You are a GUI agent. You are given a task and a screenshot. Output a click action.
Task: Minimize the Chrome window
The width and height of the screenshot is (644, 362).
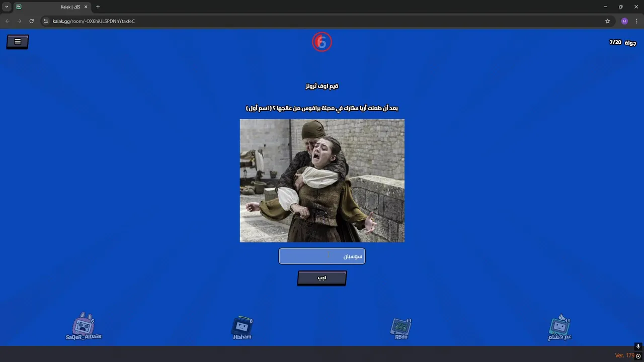coord(605,7)
